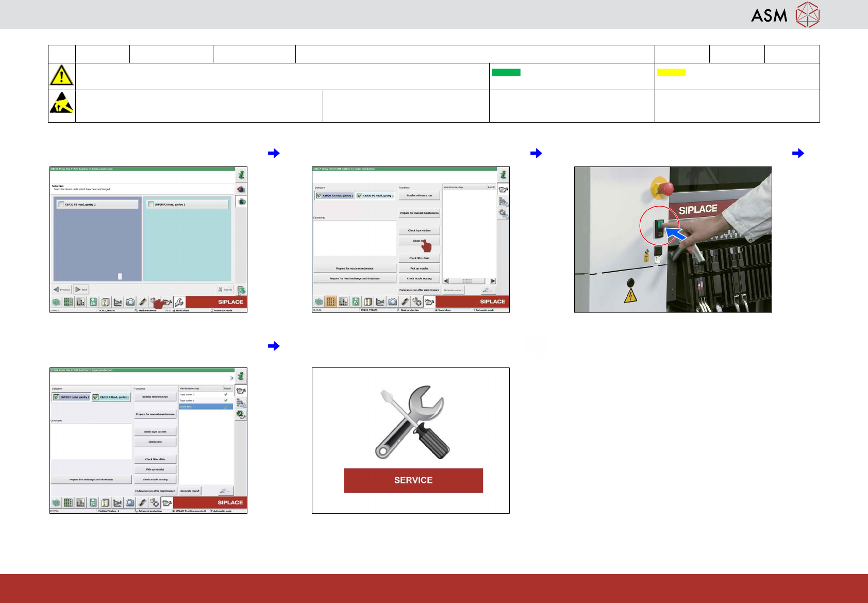Click Prepare for head exchange and shutdown
Viewport: 868px width, 603px height.
[355, 279]
